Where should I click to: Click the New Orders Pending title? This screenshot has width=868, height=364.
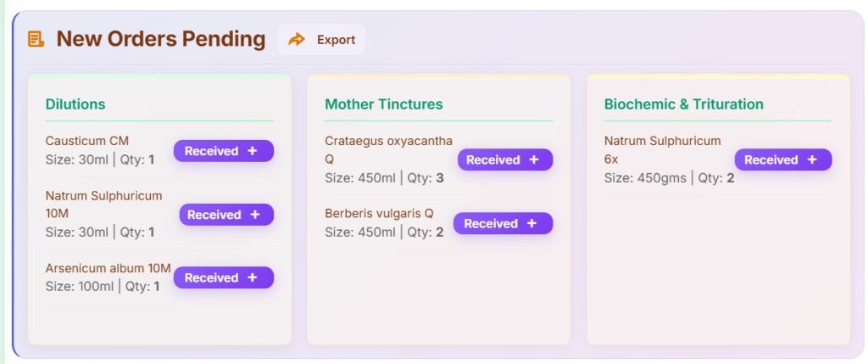pos(160,39)
